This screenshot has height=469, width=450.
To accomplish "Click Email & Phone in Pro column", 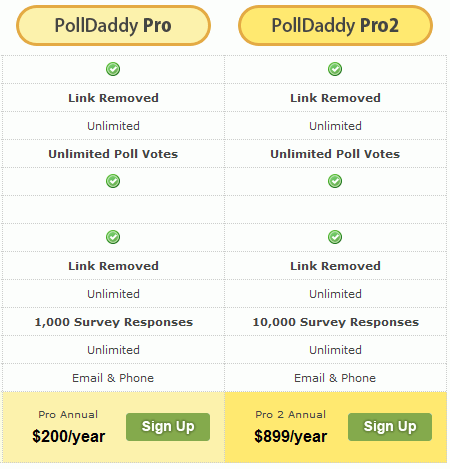I will [x=113, y=378].
